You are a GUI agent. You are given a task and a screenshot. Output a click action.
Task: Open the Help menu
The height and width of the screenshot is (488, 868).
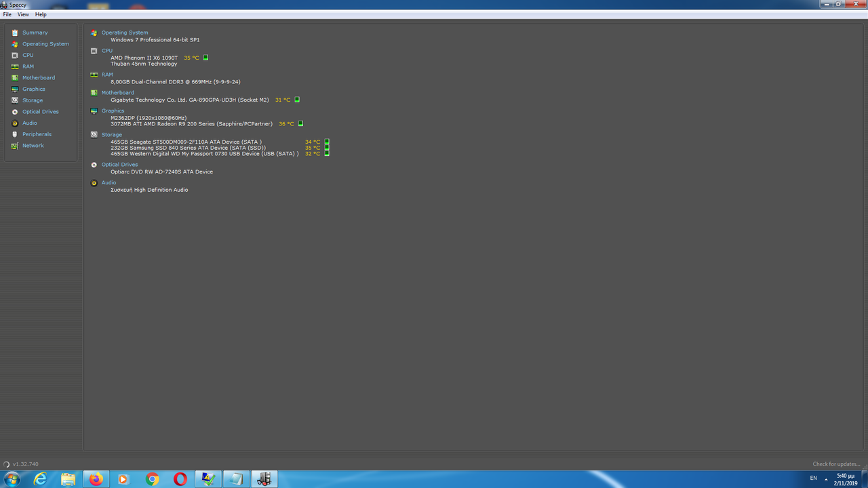tap(41, 14)
